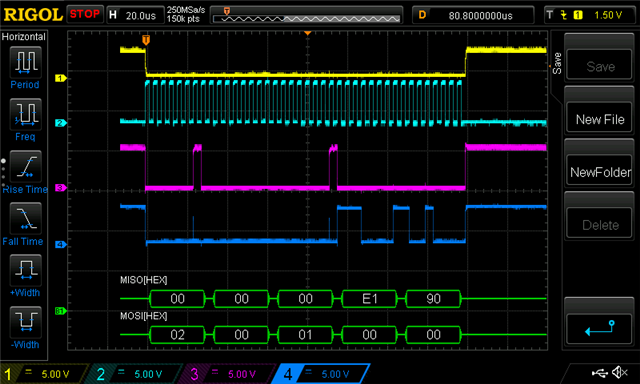
Task: Select the active channel 4 5.00 V label
Action: point(335,374)
